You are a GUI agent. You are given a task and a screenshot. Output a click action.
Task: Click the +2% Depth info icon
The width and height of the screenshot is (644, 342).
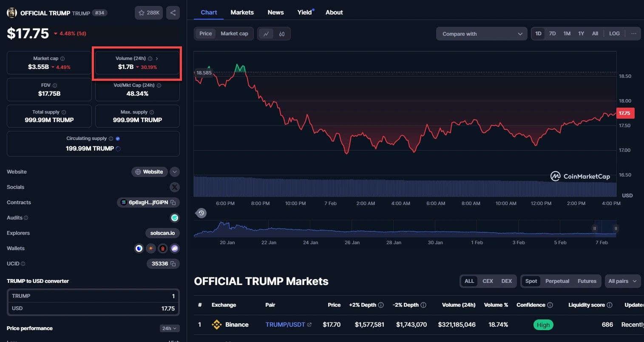click(381, 305)
